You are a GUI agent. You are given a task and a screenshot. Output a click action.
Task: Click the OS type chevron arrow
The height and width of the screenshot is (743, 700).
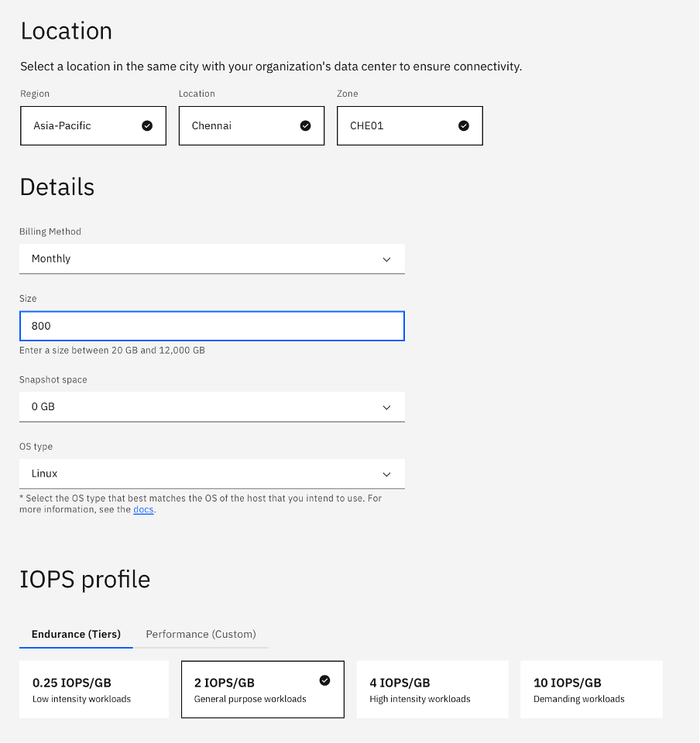point(386,474)
